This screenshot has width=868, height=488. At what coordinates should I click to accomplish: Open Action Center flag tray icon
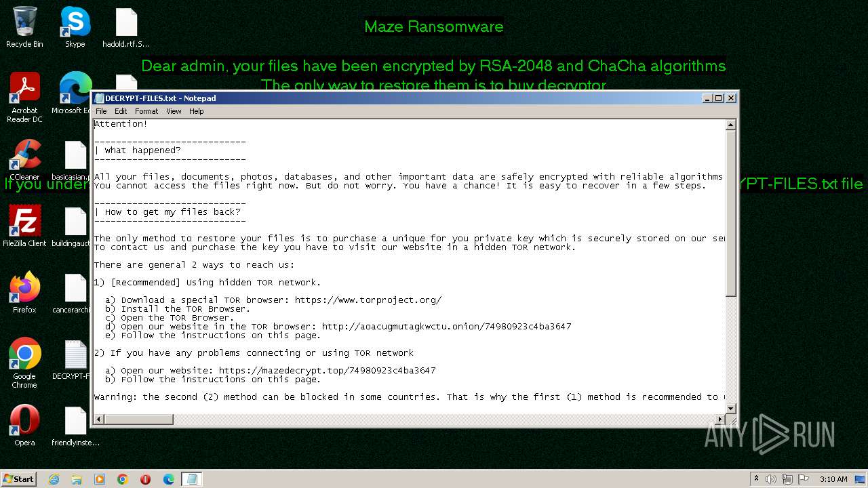click(x=803, y=479)
